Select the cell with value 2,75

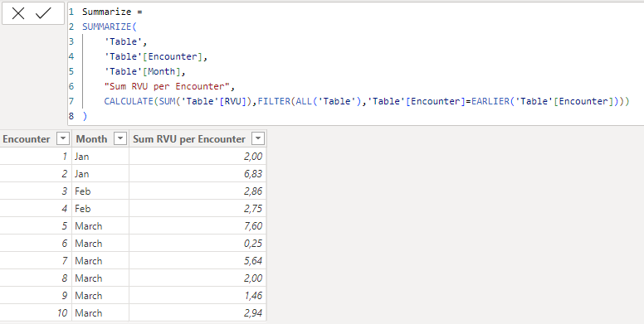[x=198, y=208]
